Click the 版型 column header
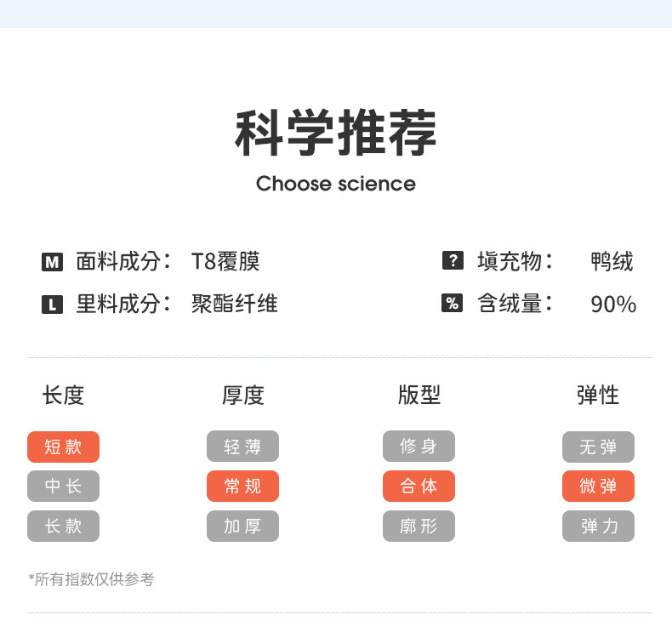 (419, 395)
